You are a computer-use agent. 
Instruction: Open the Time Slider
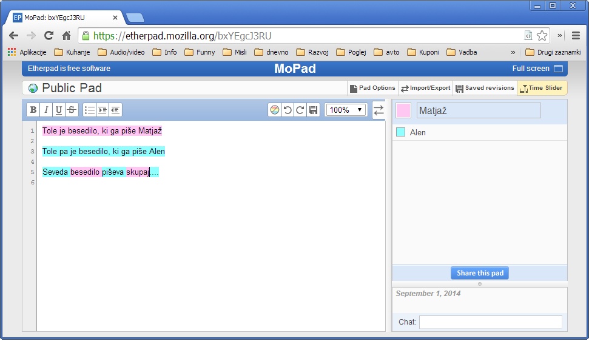[542, 88]
